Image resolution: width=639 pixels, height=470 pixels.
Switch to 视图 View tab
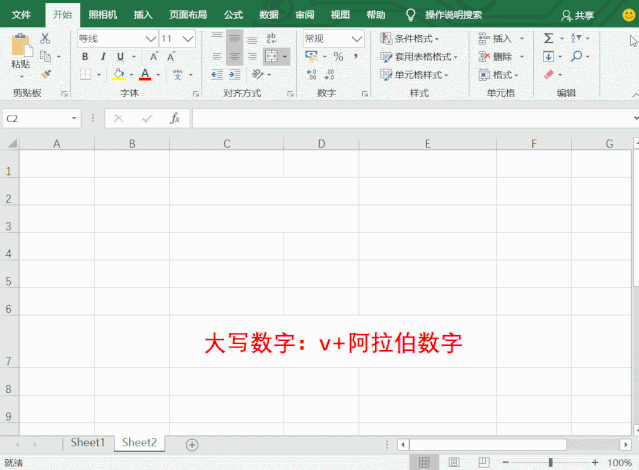point(340,15)
